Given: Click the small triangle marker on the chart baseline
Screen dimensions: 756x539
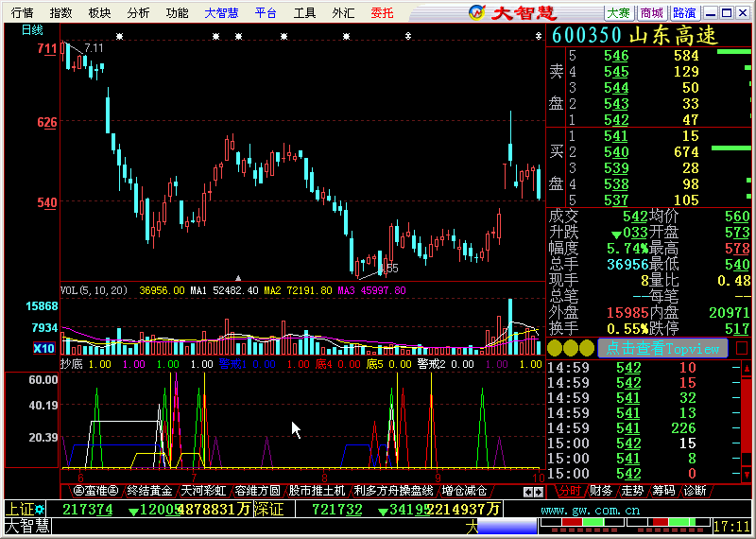Looking at the screenshot, I should [x=238, y=278].
